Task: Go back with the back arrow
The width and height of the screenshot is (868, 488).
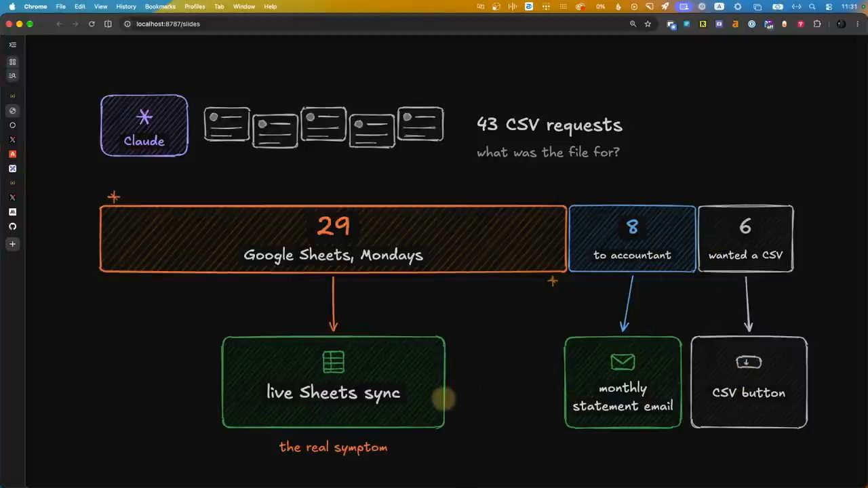Action: (59, 24)
